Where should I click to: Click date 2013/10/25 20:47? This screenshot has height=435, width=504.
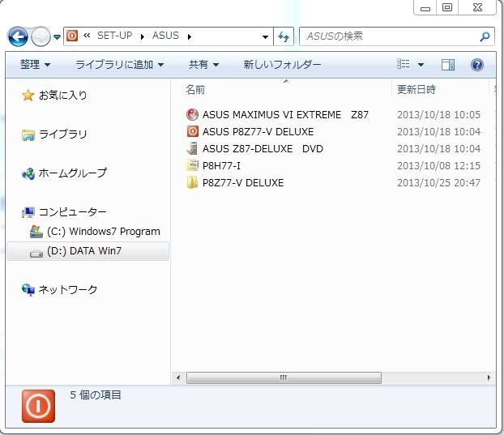(438, 183)
